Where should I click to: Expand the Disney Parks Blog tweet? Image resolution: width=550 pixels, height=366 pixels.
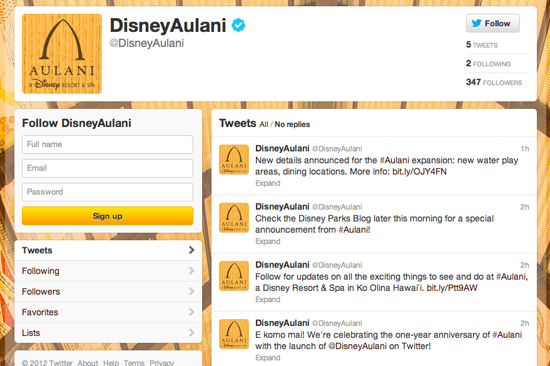click(268, 241)
